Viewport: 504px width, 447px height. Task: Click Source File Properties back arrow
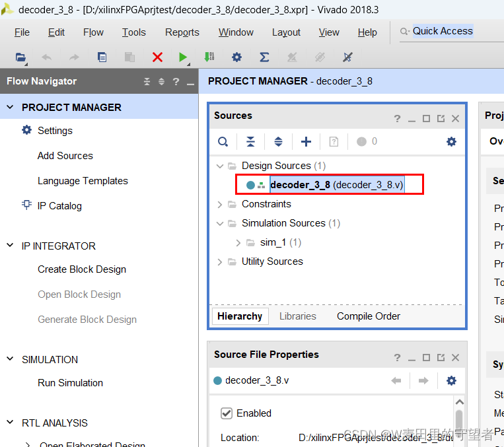pos(396,381)
